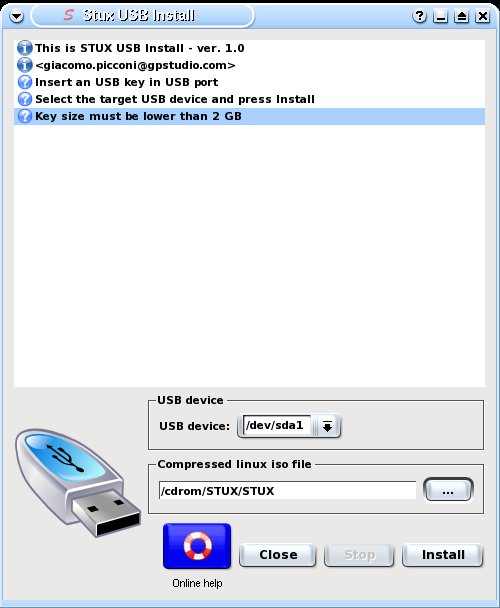Browse for iso file with '...' button
Viewport: 500px width, 608px height.
click(448, 491)
